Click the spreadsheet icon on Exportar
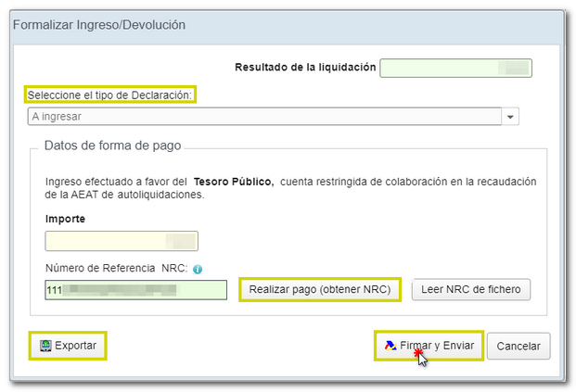This screenshot has height=392, width=576. (x=45, y=346)
